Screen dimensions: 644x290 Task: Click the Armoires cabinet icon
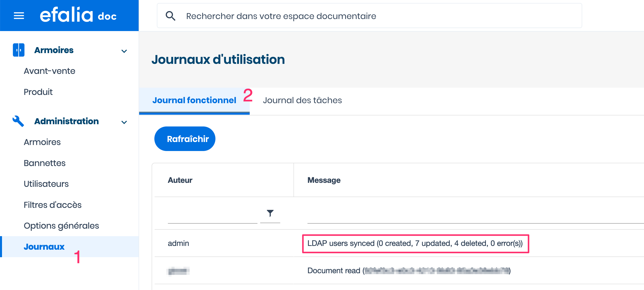(x=19, y=50)
